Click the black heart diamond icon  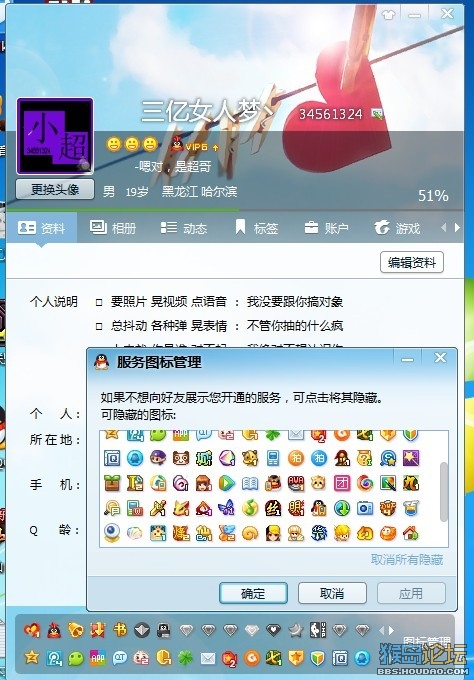[x=273, y=630]
